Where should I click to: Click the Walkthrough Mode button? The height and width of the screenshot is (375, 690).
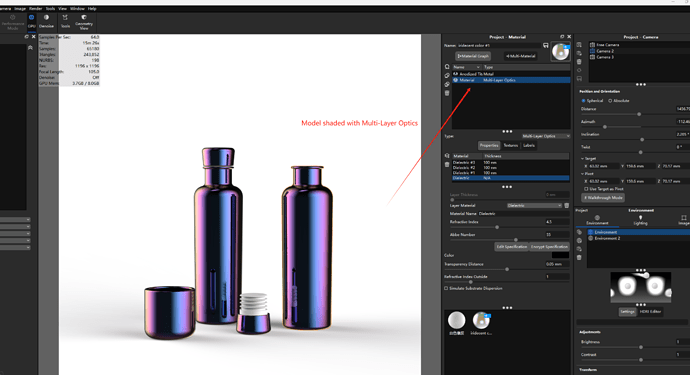click(603, 198)
